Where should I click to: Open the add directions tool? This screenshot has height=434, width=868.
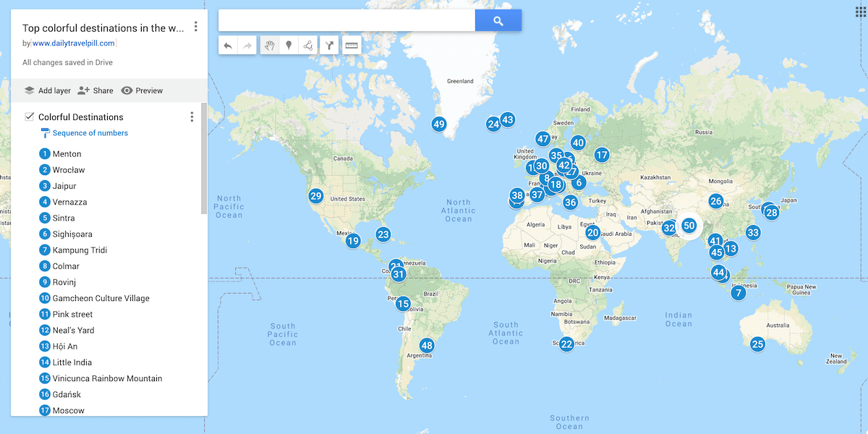click(x=329, y=46)
